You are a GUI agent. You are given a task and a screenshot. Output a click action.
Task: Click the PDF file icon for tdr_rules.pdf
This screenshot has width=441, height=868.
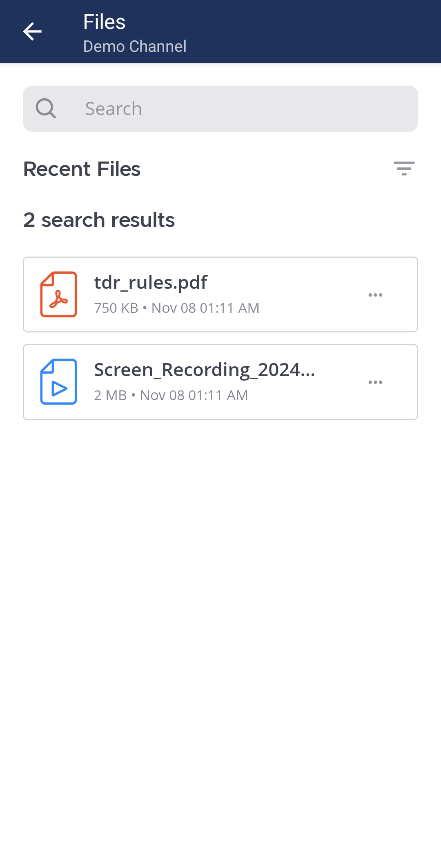pyautogui.click(x=58, y=294)
